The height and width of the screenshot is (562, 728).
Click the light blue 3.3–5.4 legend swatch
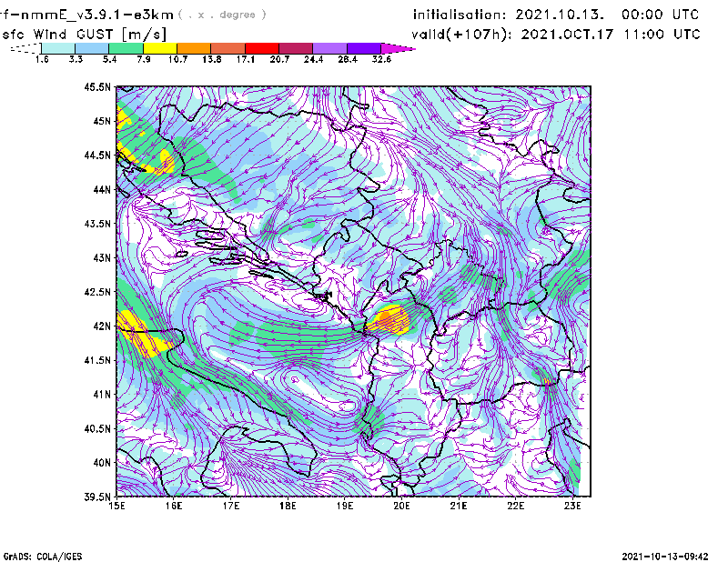92,48
